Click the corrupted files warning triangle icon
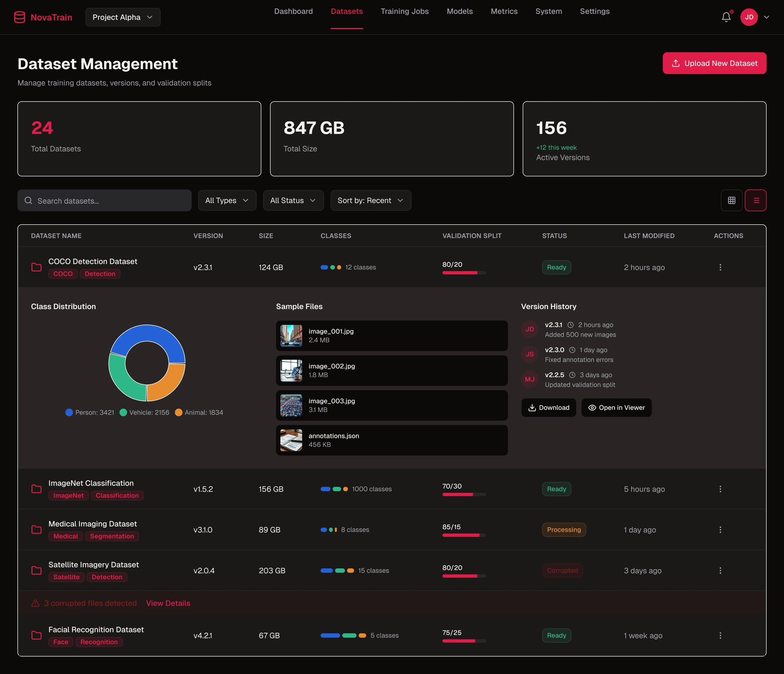Screen dimensions: 784x674 pyautogui.click(x=35, y=603)
